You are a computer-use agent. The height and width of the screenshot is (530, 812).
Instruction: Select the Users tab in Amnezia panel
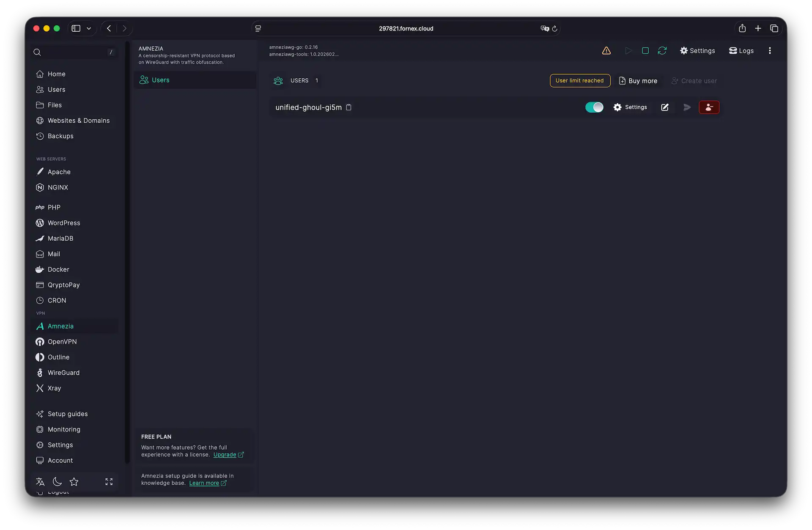point(195,80)
